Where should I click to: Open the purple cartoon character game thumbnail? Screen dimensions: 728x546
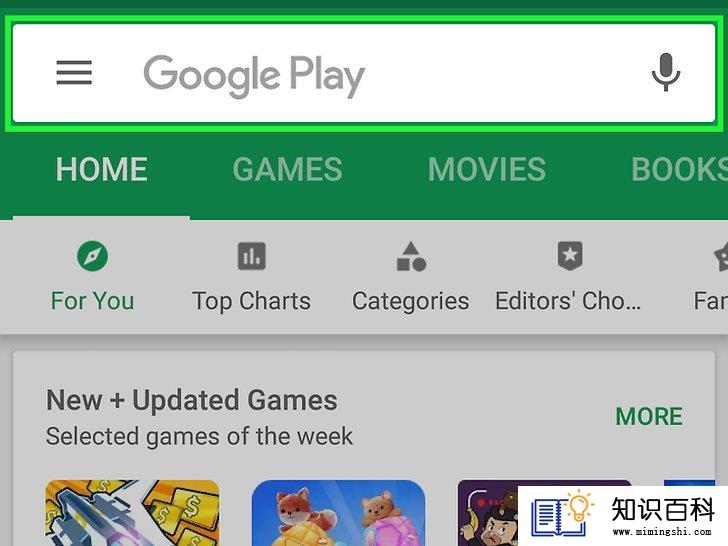click(488, 513)
